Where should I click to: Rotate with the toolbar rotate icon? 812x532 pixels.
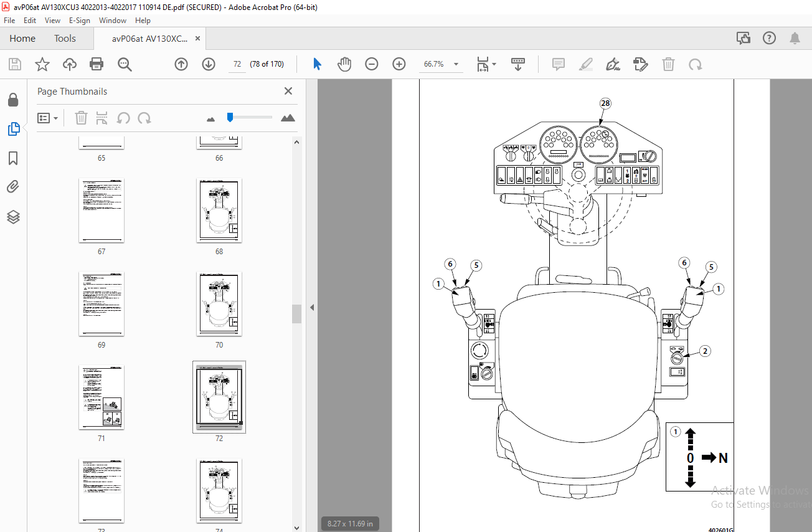point(695,64)
